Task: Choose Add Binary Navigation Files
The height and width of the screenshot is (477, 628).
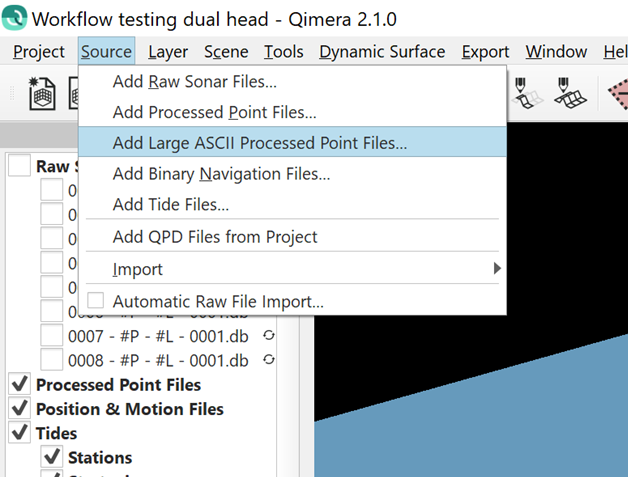Action: click(221, 174)
